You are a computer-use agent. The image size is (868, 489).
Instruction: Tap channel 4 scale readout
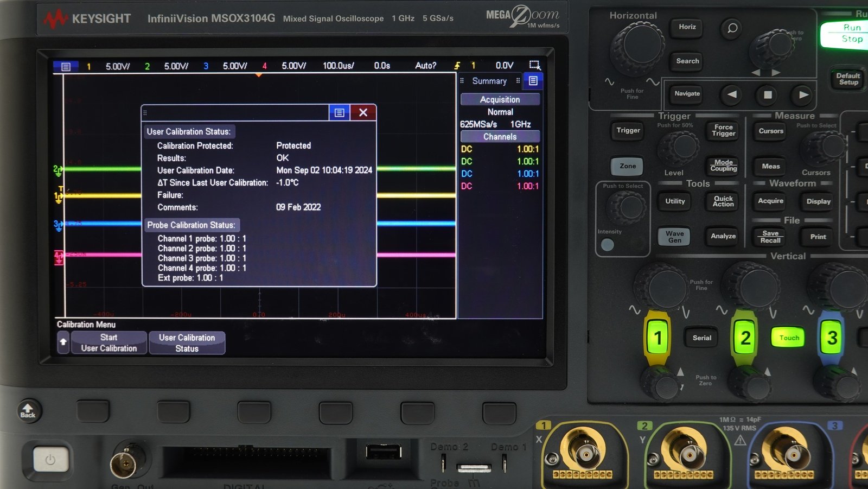293,66
